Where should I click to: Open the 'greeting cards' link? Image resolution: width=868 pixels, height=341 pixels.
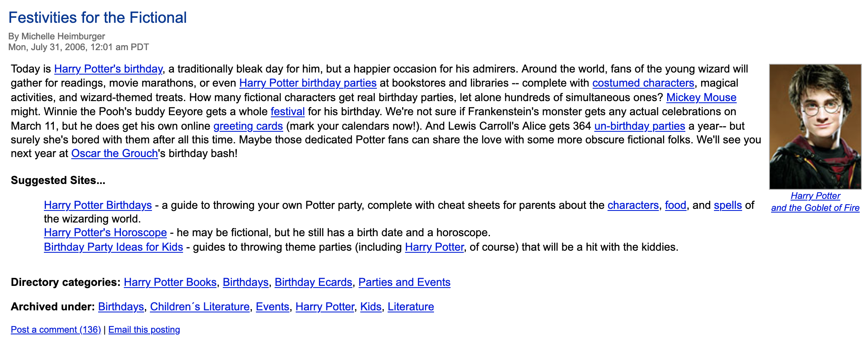[x=248, y=126]
